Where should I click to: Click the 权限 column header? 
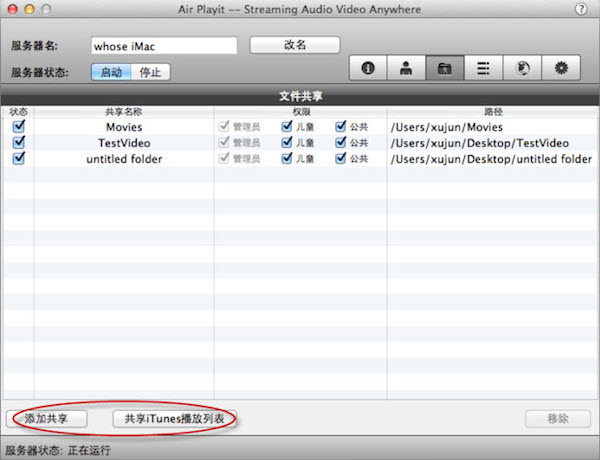(x=301, y=112)
